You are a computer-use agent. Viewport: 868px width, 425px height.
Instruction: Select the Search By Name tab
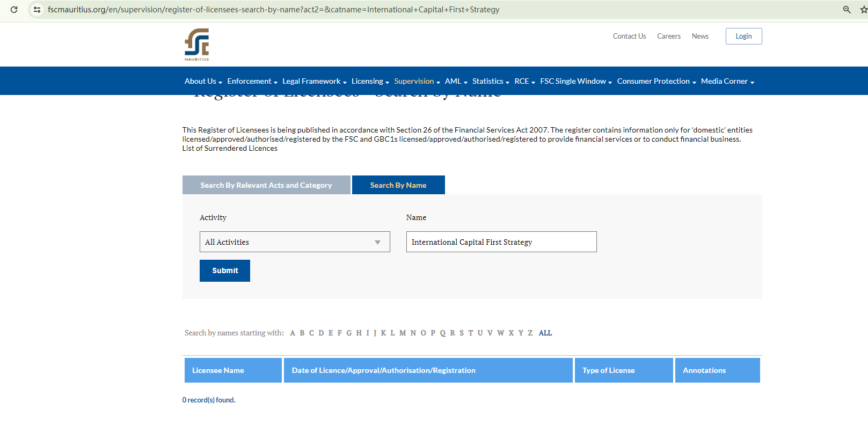pos(398,185)
